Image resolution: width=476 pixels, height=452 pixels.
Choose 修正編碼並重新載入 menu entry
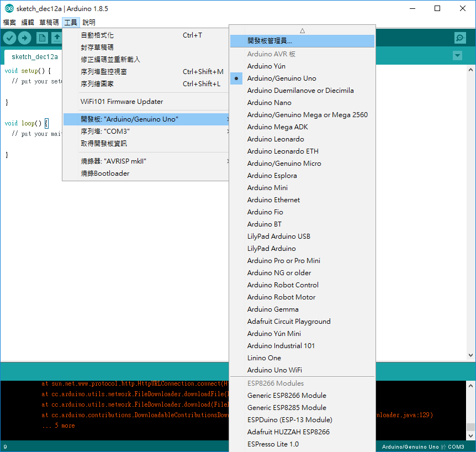[x=146, y=60]
